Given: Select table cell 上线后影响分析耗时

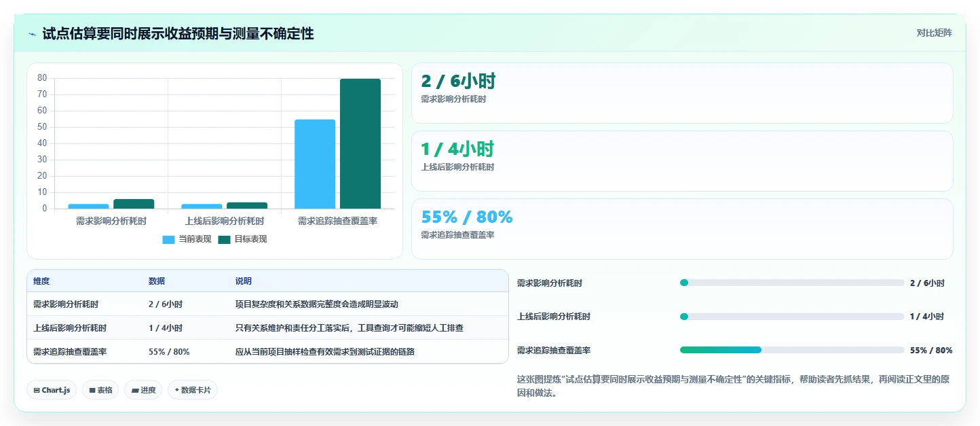Looking at the screenshot, I should point(70,328).
